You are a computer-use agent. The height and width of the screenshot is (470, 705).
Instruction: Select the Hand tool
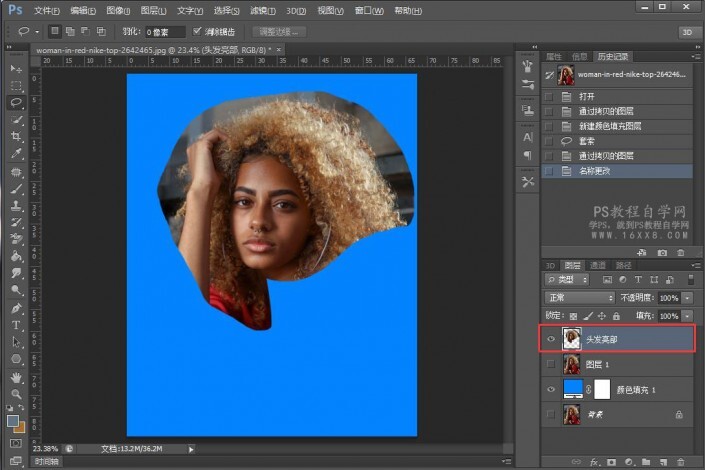pos(16,377)
